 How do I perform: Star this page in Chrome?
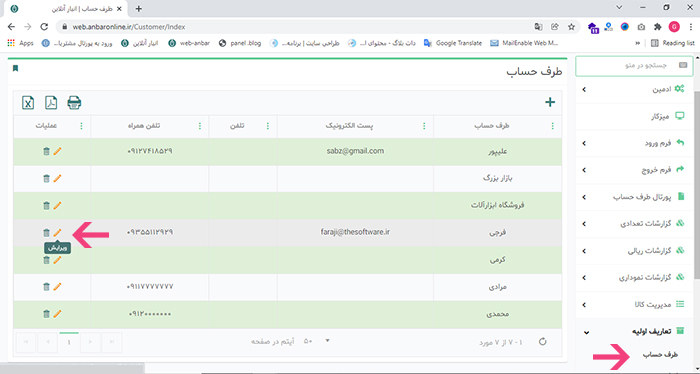[571, 27]
